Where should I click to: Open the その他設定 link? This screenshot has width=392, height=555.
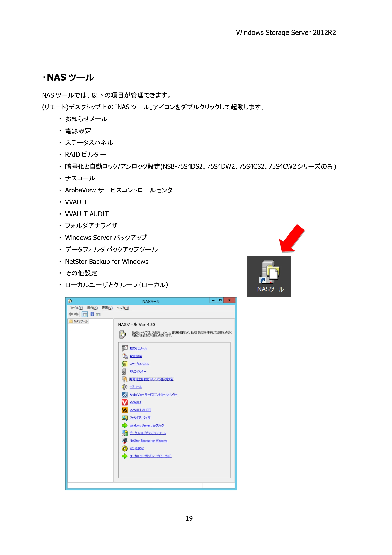136,449
